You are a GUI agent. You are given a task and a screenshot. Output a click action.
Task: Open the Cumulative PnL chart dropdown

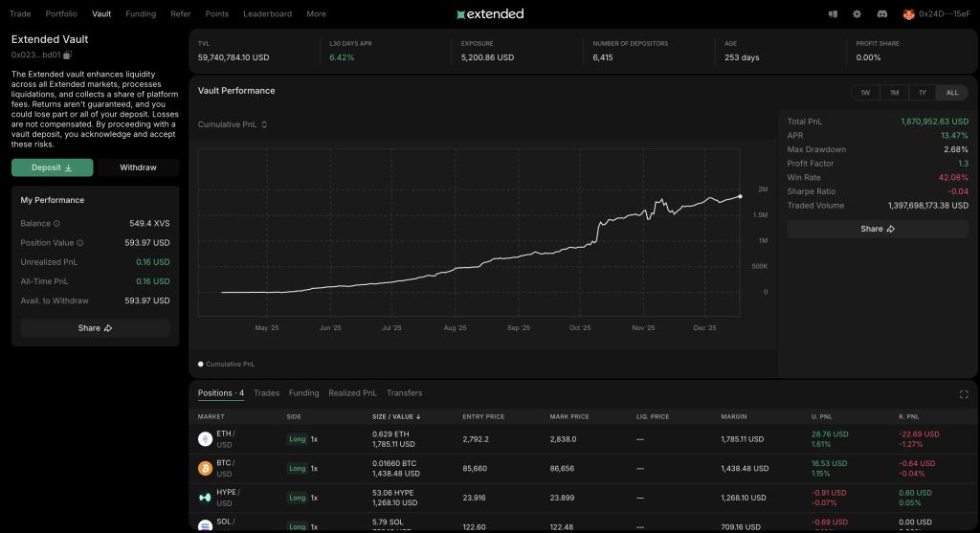click(233, 124)
